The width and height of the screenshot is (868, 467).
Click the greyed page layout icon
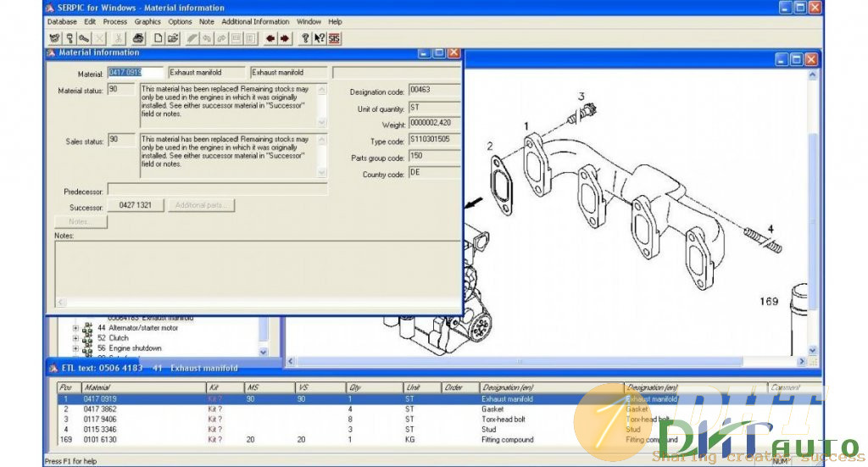[251, 38]
